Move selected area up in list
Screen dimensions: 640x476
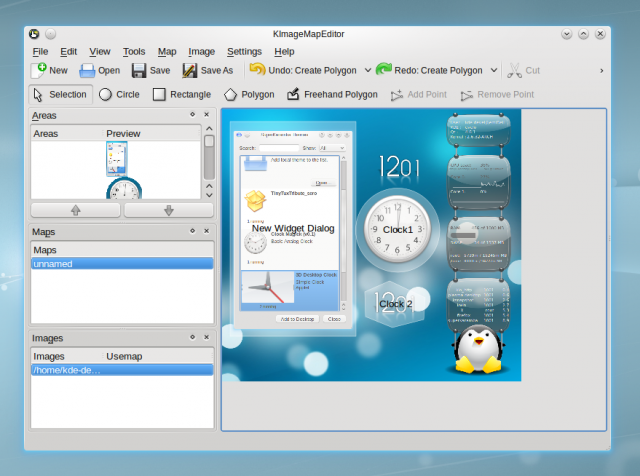click(x=76, y=210)
